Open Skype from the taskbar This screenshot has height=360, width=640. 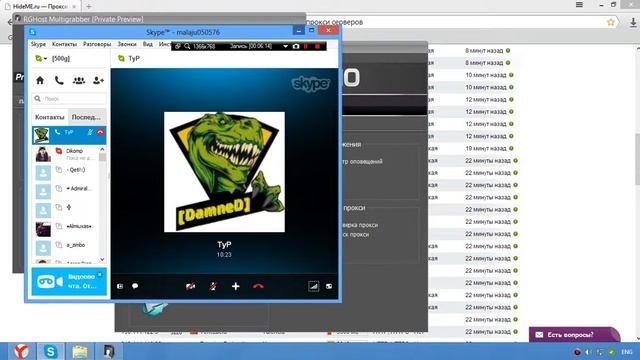(x=51, y=351)
